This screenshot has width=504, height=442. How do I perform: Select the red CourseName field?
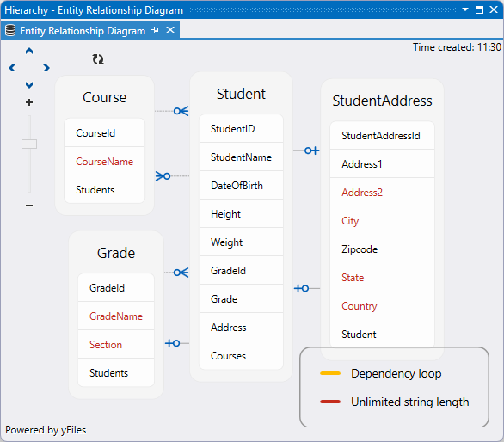[x=104, y=162]
